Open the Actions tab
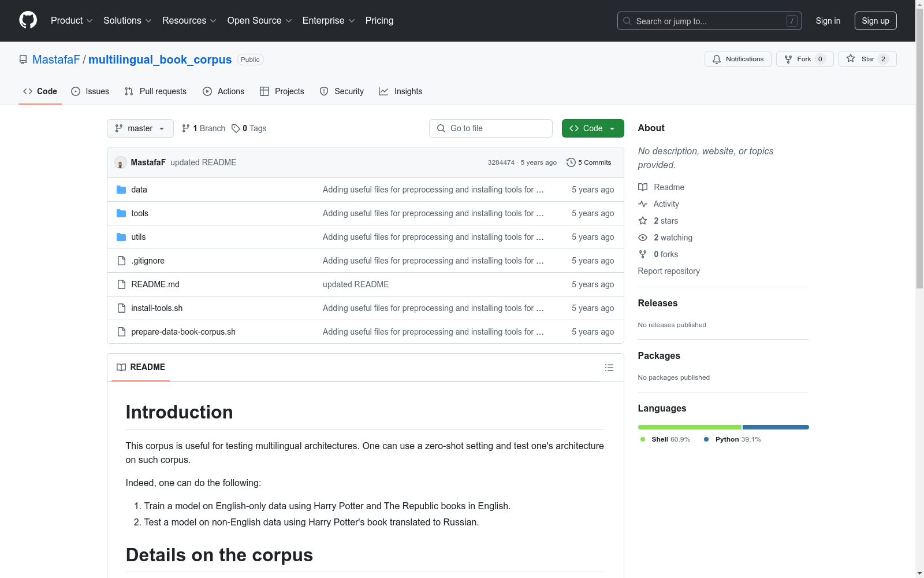The image size is (924, 578). (x=223, y=91)
